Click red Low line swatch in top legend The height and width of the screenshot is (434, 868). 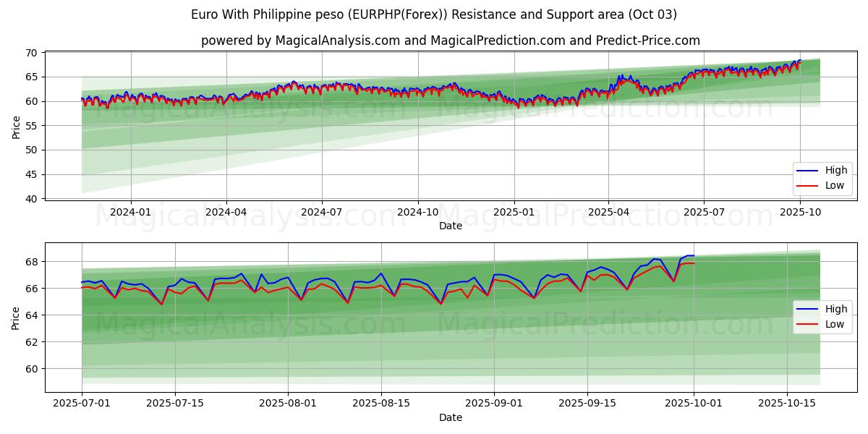[807, 185]
